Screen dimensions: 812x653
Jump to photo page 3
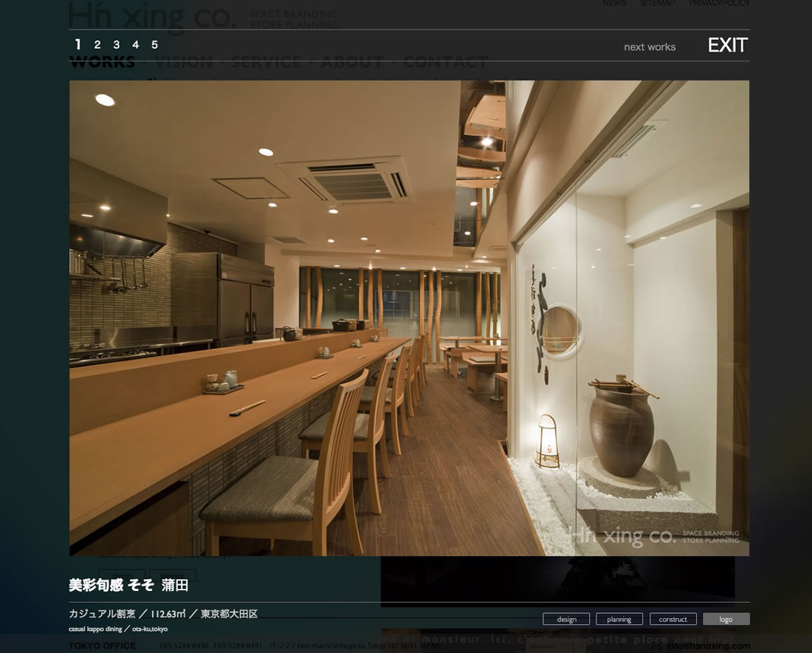[116, 45]
